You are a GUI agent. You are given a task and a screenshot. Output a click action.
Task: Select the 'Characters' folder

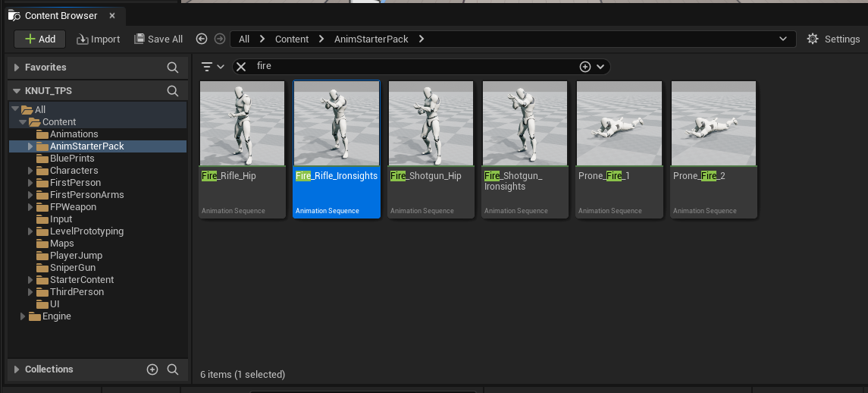coord(74,171)
